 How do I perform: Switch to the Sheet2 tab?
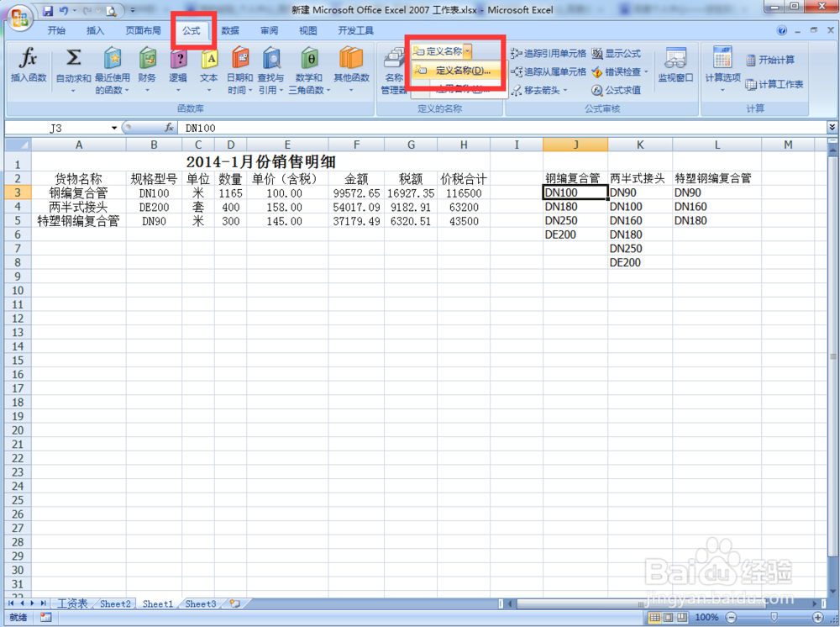[x=115, y=603]
